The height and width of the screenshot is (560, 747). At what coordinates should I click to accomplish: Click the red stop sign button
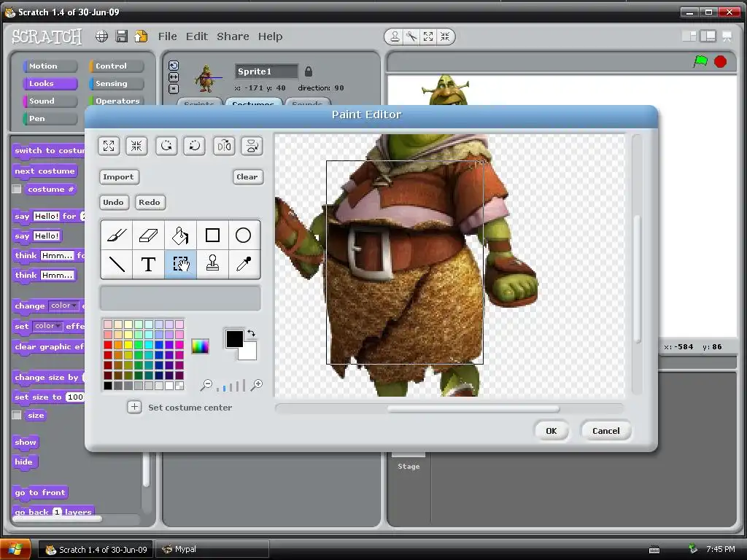tap(720, 61)
